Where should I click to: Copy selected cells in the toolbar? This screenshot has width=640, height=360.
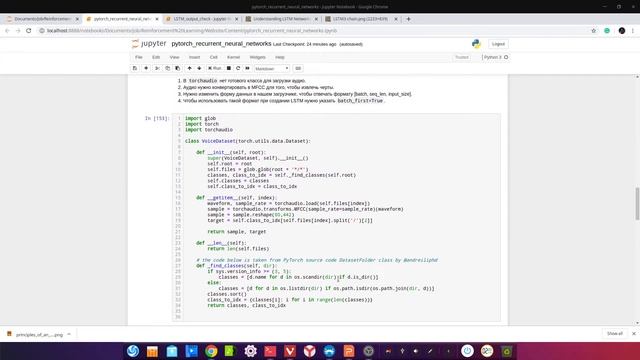point(167,68)
